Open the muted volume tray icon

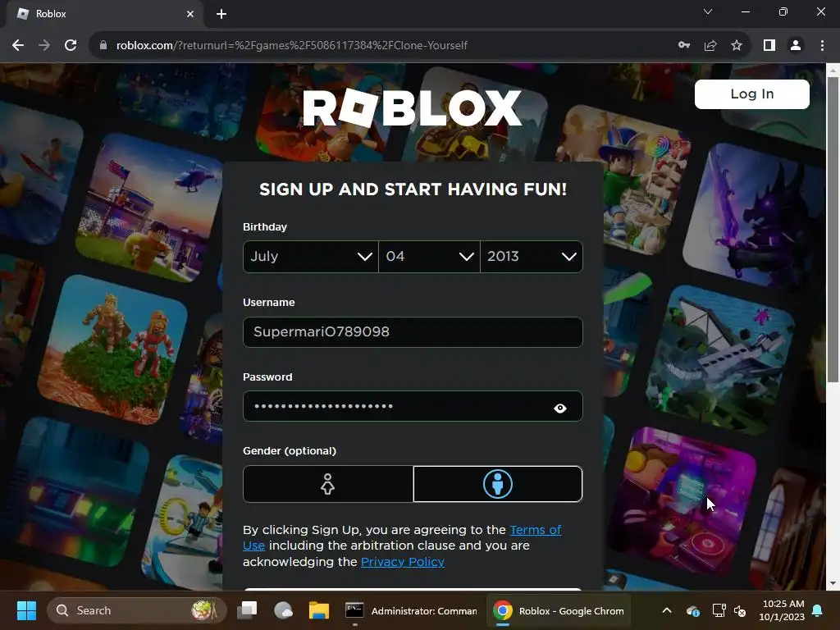740,610
